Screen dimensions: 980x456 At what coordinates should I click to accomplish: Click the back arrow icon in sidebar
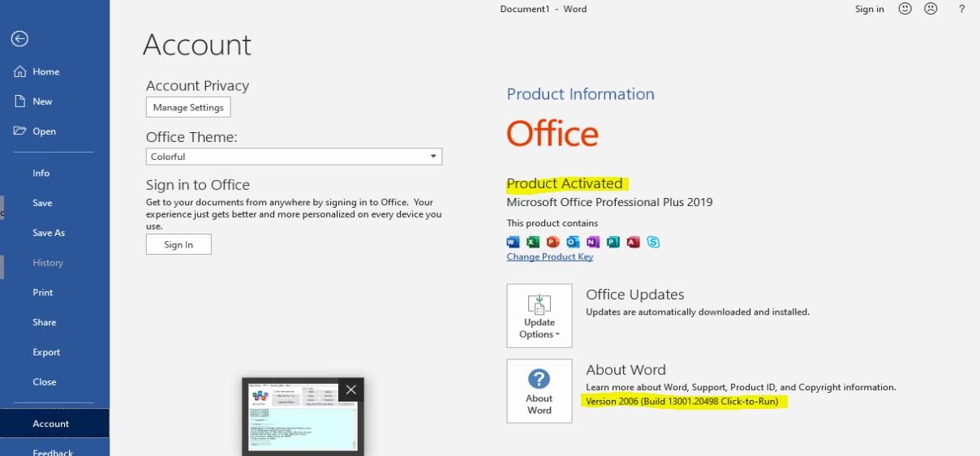tap(19, 38)
